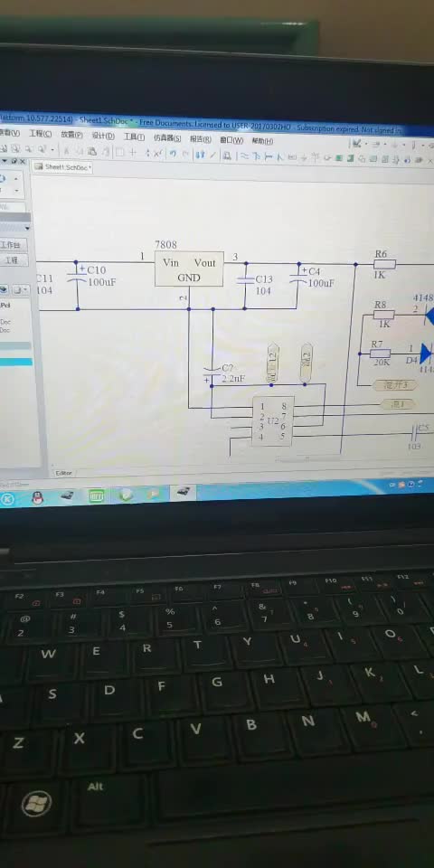
Task: Close the left panel with its X
Action: coord(22,161)
